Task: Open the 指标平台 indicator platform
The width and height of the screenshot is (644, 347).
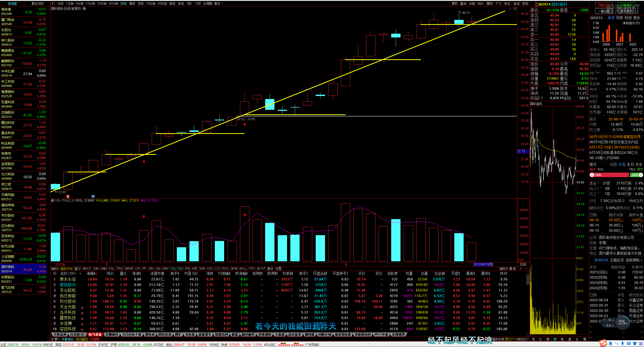Action: pyautogui.click(x=66, y=269)
